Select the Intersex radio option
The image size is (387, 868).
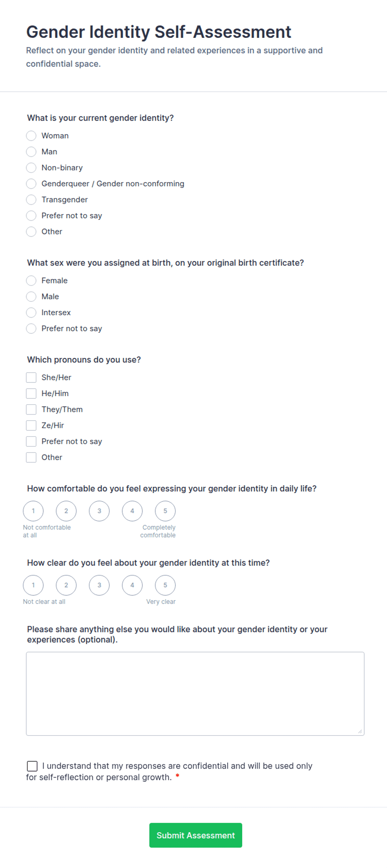[x=31, y=313]
